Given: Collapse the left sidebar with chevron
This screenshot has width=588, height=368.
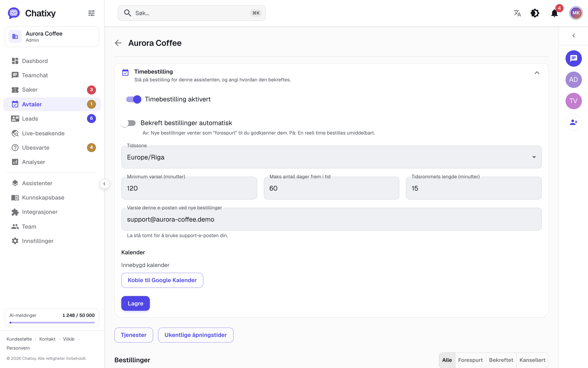Looking at the screenshot, I should coord(105,184).
